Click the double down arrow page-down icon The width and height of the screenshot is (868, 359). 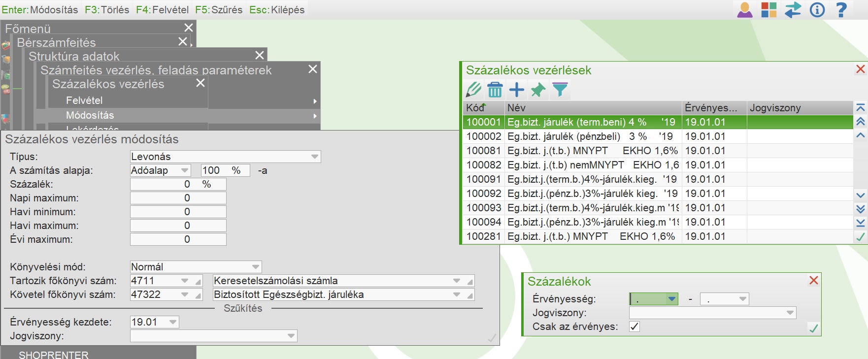861,209
